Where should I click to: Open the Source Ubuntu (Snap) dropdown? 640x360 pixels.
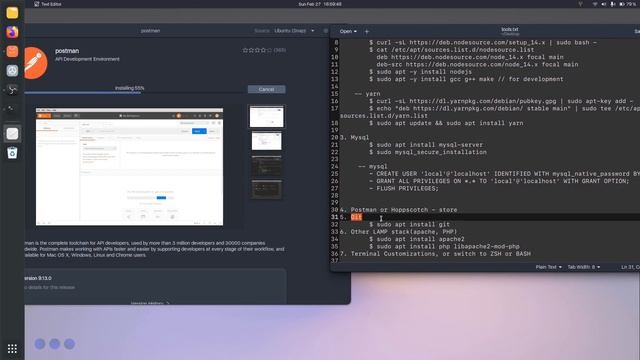pos(294,31)
